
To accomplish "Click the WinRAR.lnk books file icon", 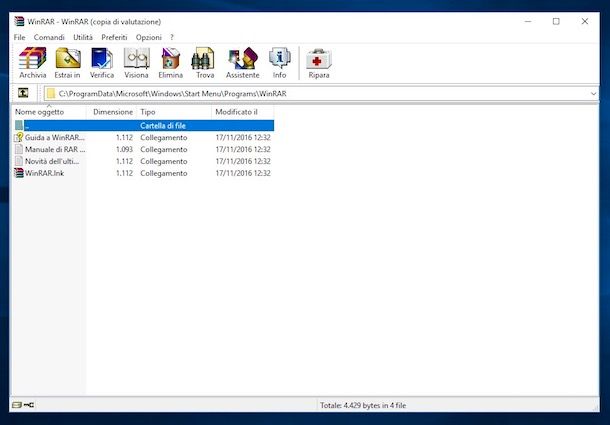I will click(19, 173).
